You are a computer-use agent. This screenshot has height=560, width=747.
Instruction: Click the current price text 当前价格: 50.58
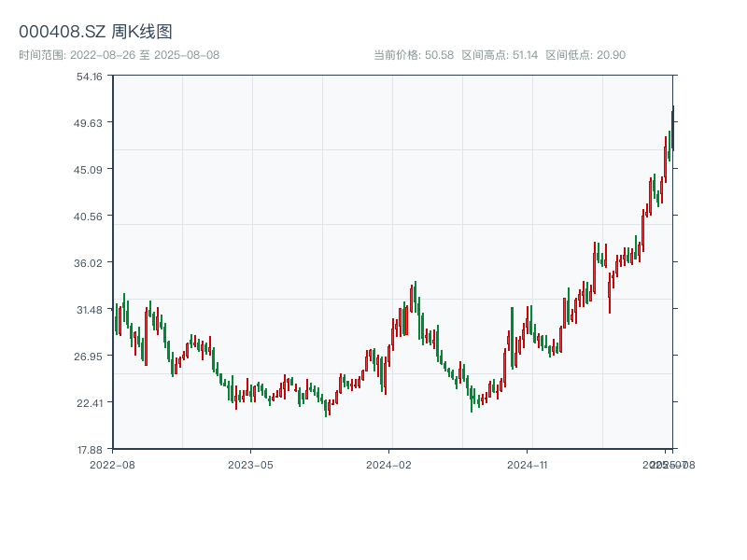click(x=414, y=55)
